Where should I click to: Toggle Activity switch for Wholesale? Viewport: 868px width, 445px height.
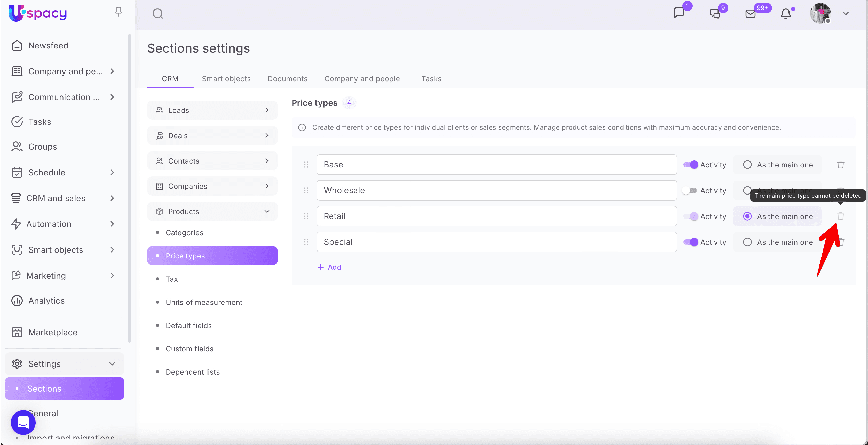point(689,191)
